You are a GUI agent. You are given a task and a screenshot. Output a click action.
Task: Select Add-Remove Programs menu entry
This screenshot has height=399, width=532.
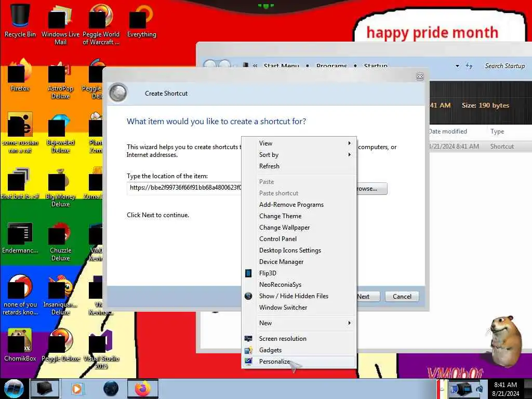point(299,205)
